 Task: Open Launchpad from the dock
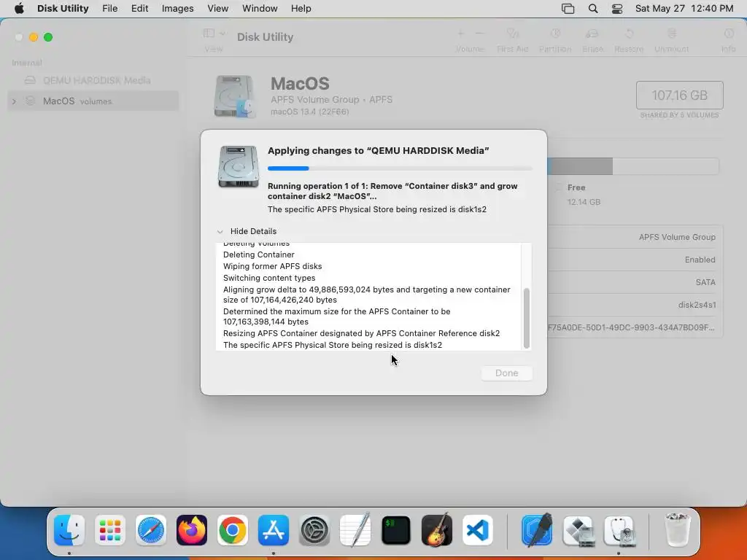pyautogui.click(x=110, y=530)
